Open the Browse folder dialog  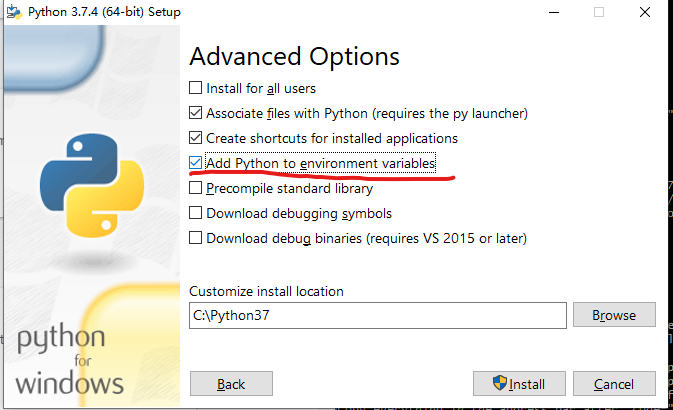point(614,315)
